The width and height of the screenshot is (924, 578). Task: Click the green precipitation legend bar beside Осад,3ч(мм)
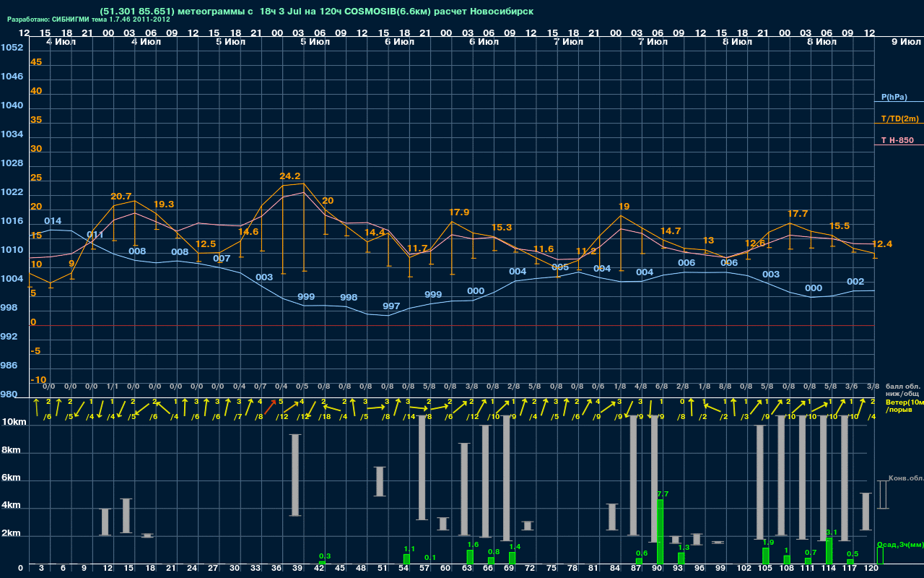click(879, 555)
